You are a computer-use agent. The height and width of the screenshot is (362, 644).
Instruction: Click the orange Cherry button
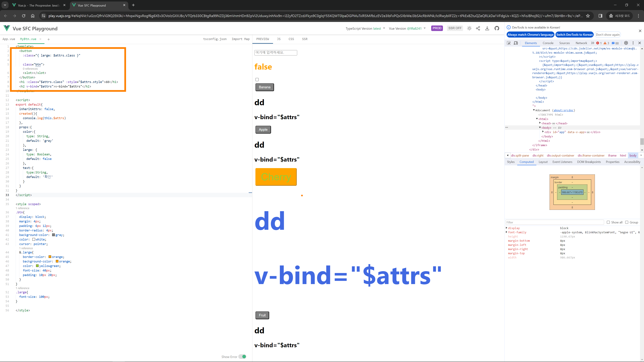coord(276,177)
